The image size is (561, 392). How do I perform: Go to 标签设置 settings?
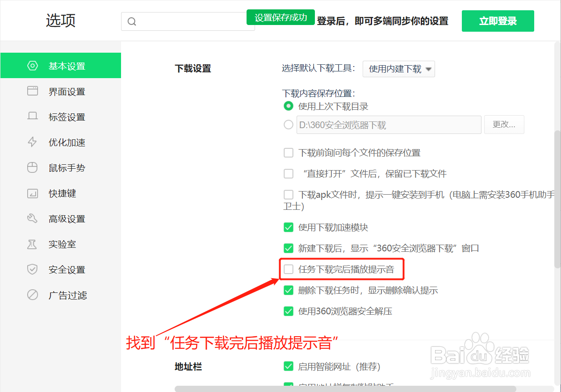61,117
